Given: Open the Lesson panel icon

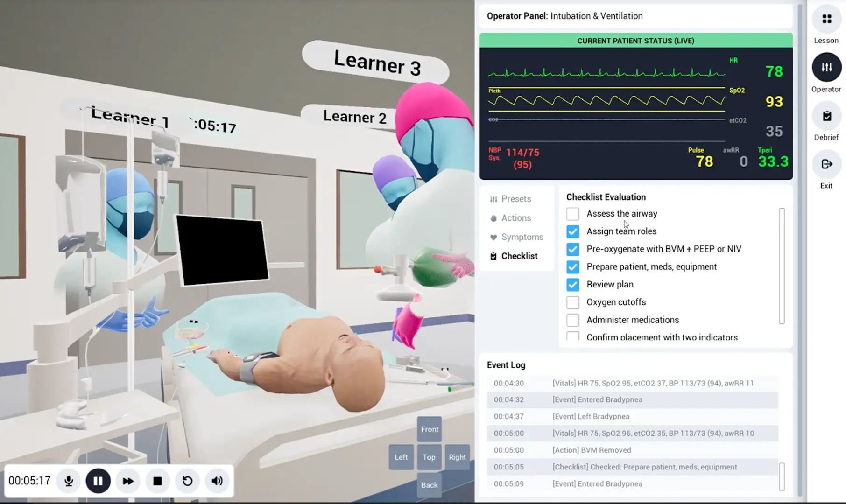Looking at the screenshot, I should [x=826, y=19].
